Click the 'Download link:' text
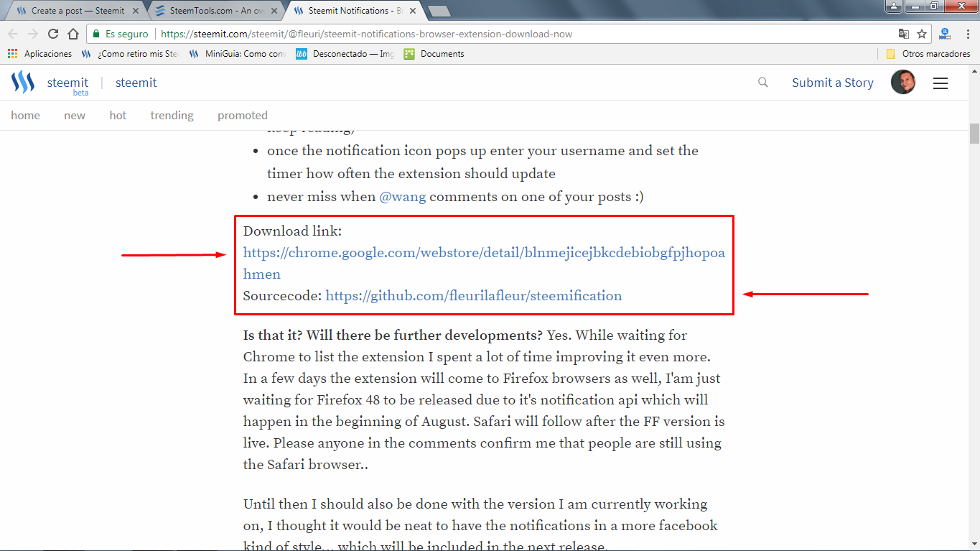Screen dimensions: 980x551 (293, 231)
